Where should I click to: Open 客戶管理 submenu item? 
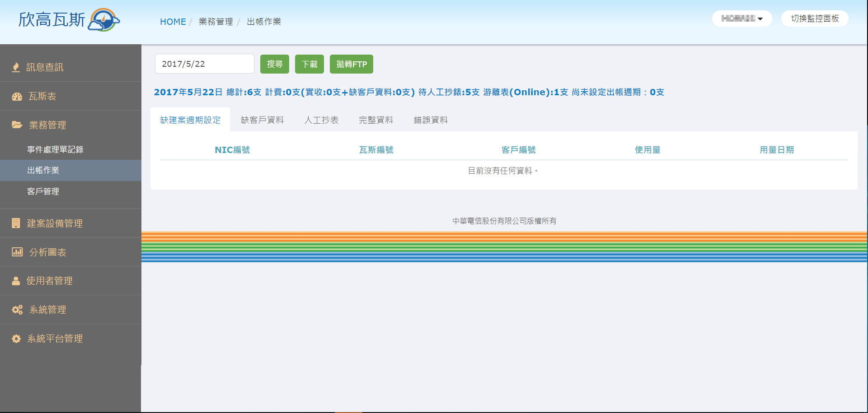70,191
